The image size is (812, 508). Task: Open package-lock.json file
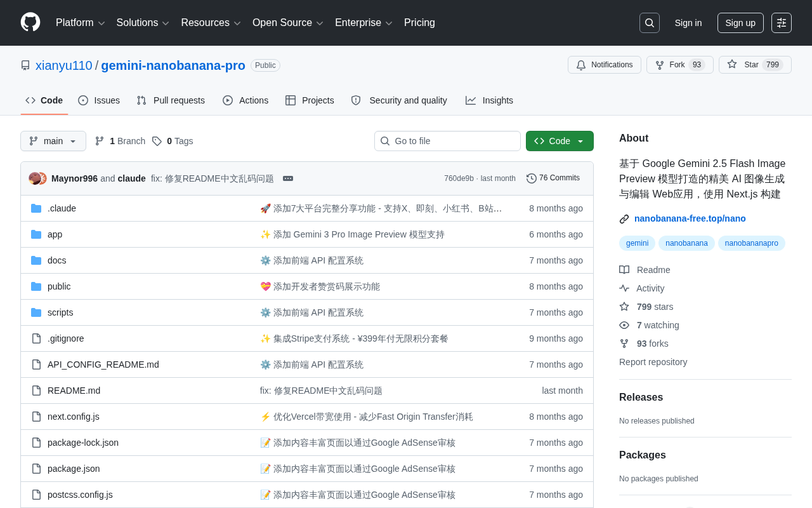(x=83, y=443)
